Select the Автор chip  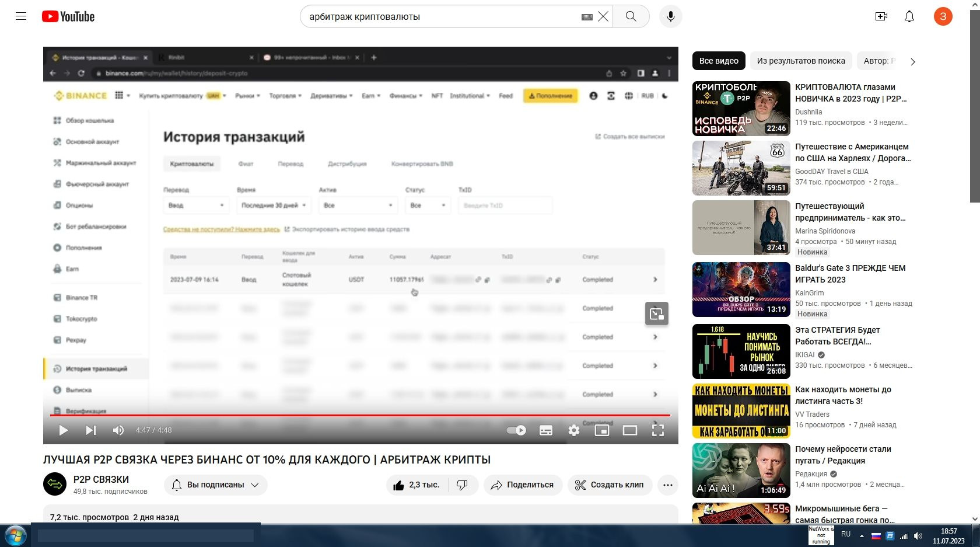coord(878,61)
